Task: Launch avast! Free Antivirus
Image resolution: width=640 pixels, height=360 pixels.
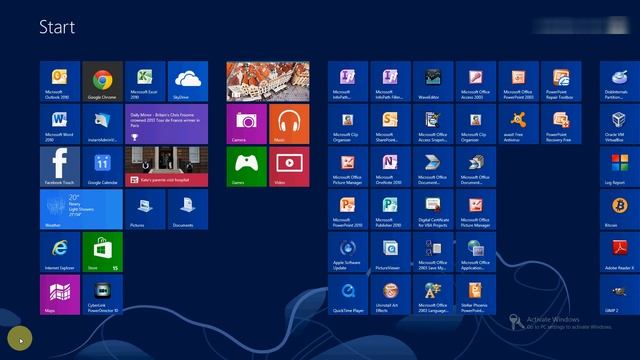Action: [518, 124]
